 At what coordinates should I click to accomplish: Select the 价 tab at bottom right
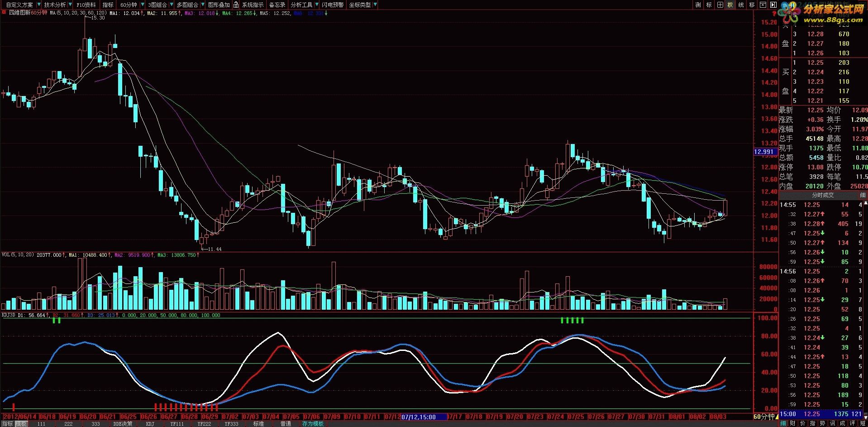click(803, 423)
